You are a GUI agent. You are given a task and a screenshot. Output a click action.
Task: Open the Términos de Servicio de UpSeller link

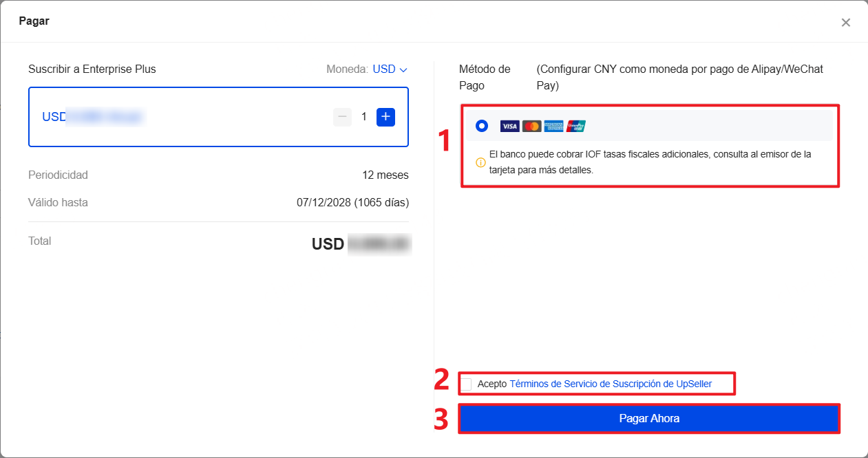point(611,384)
